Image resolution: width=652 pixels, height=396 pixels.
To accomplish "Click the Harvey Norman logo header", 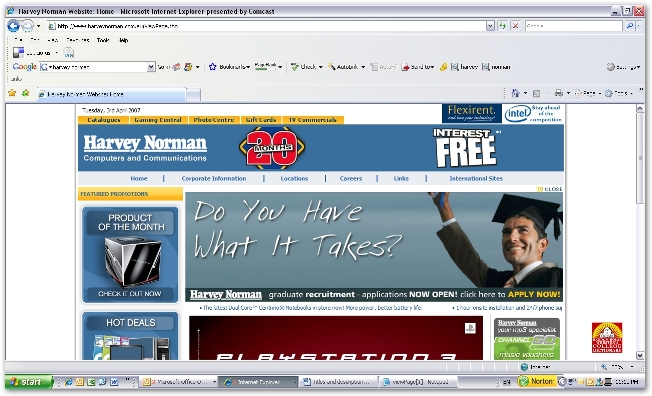I will [x=145, y=148].
